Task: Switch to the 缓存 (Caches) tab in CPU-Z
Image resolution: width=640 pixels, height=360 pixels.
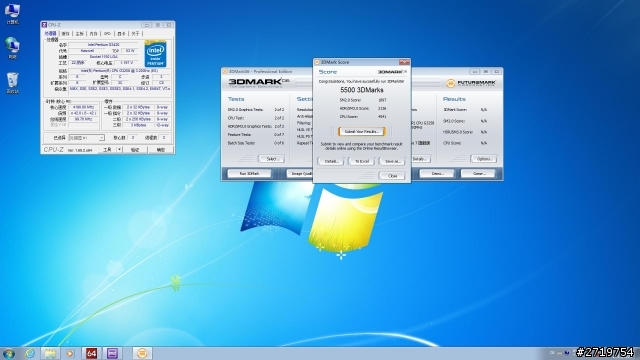Action: (x=66, y=33)
